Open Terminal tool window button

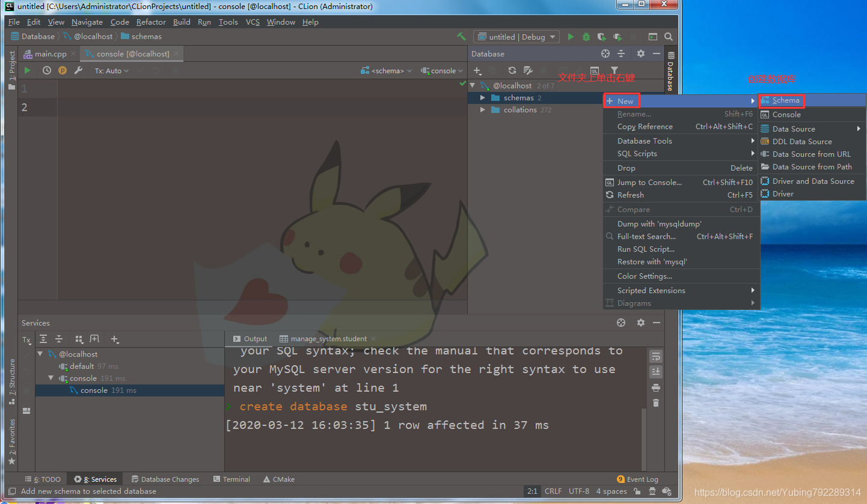click(x=231, y=479)
